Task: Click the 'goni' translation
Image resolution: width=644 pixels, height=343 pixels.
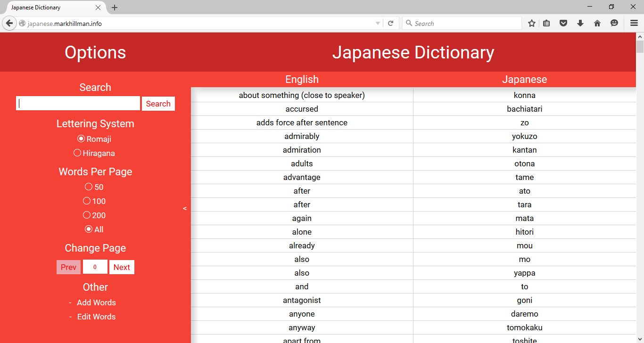Action: pos(525,300)
